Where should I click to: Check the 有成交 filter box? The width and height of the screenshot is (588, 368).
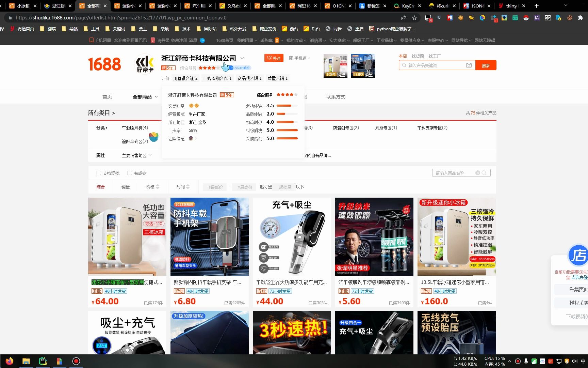click(130, 173)
